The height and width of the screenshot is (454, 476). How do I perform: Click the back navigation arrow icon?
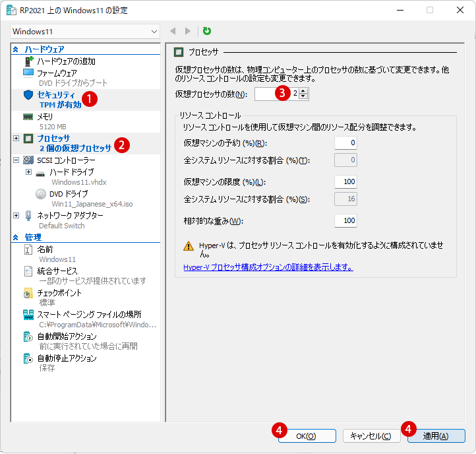click(173, 31)
